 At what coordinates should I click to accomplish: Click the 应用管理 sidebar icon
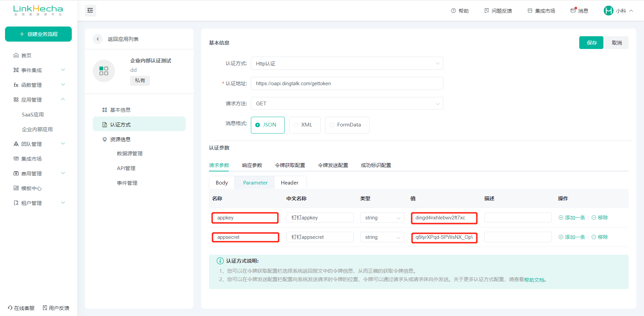pos(16,100)
